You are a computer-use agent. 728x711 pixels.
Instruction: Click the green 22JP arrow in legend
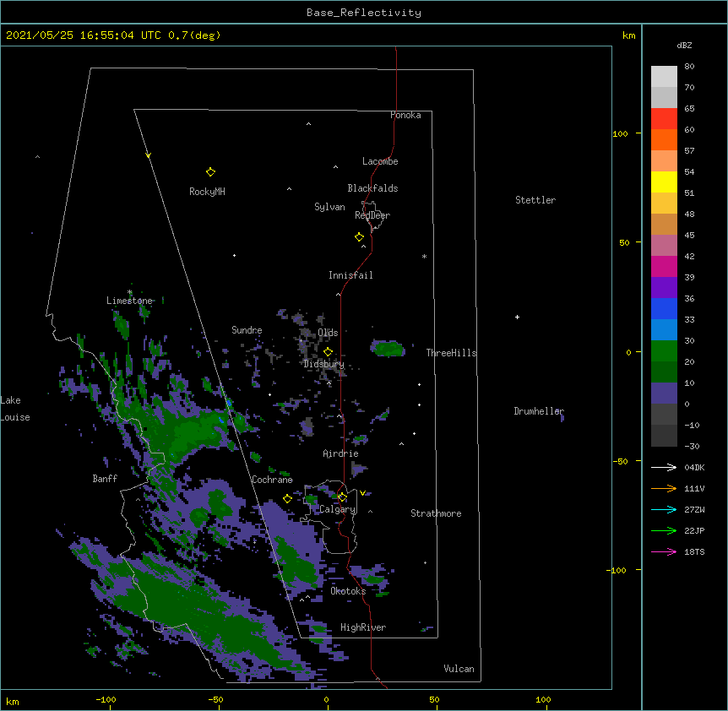pyautogui.click(x=664, y=530)
